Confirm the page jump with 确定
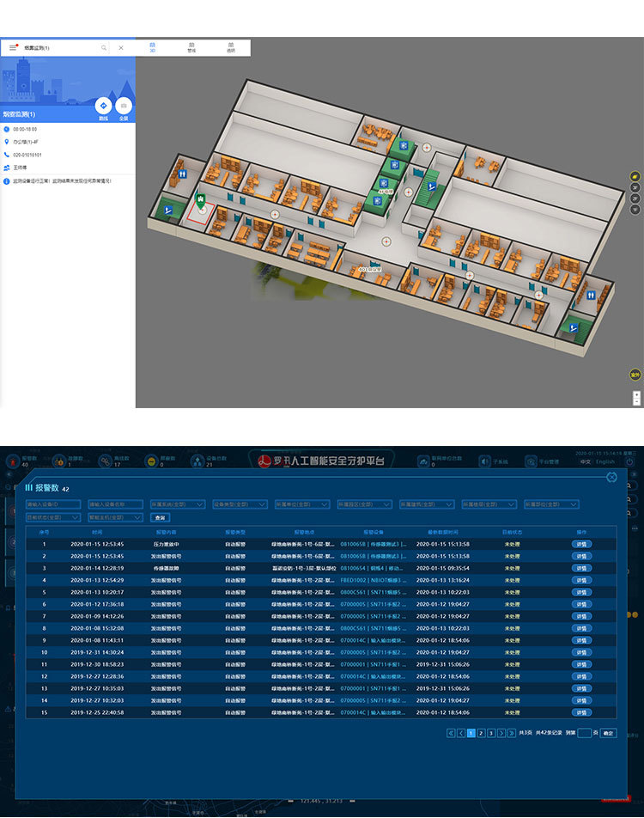The image size is (644, 818). pos(608,733)
